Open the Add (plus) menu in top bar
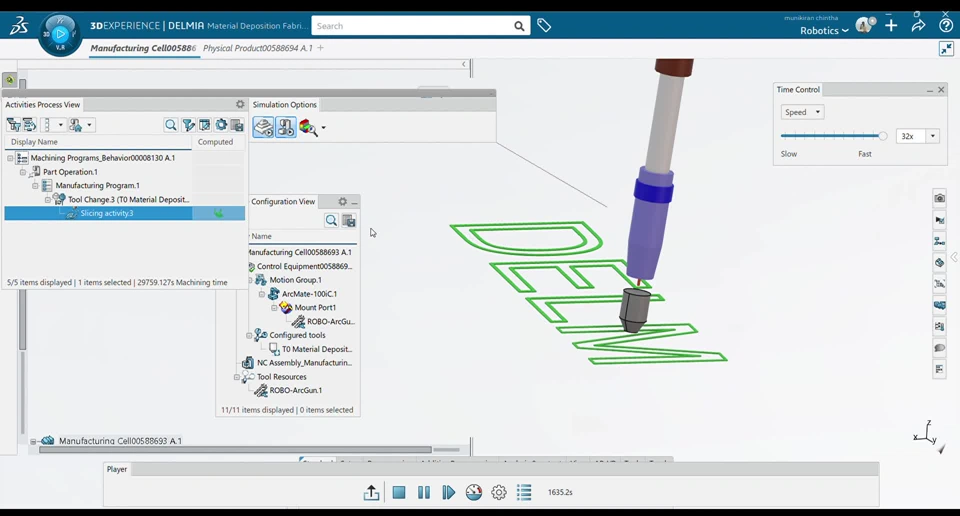 (891, 26)
